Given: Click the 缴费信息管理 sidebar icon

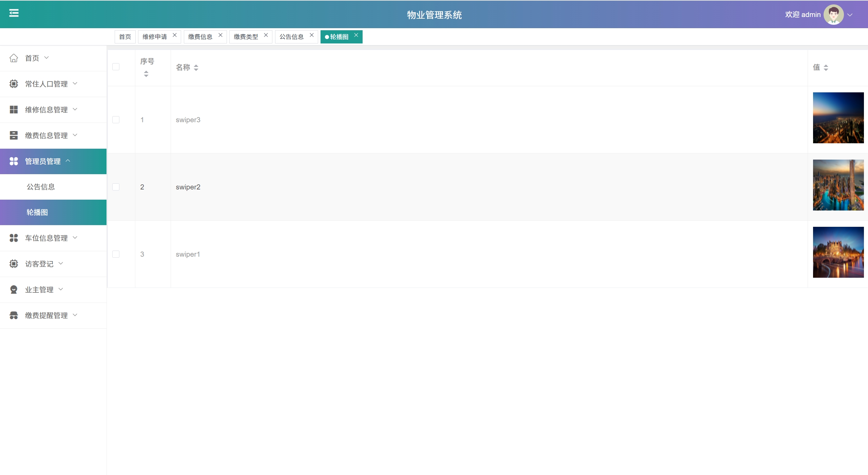Looking at the screenshot, I should [x=14, y=135].
